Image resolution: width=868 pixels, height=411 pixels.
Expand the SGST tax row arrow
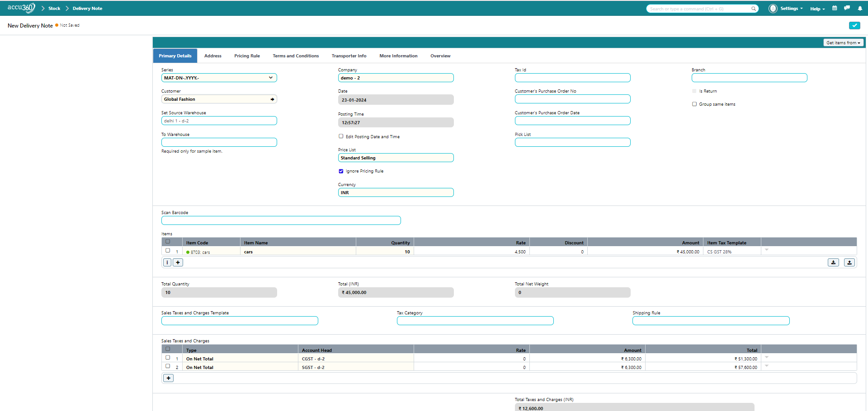[767, 366]
